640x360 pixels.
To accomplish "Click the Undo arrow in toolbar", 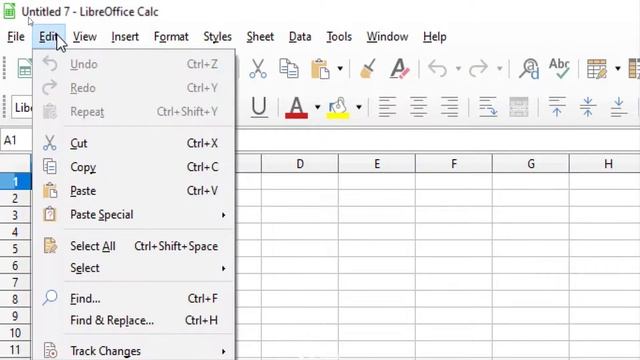I will pos(438,68).
